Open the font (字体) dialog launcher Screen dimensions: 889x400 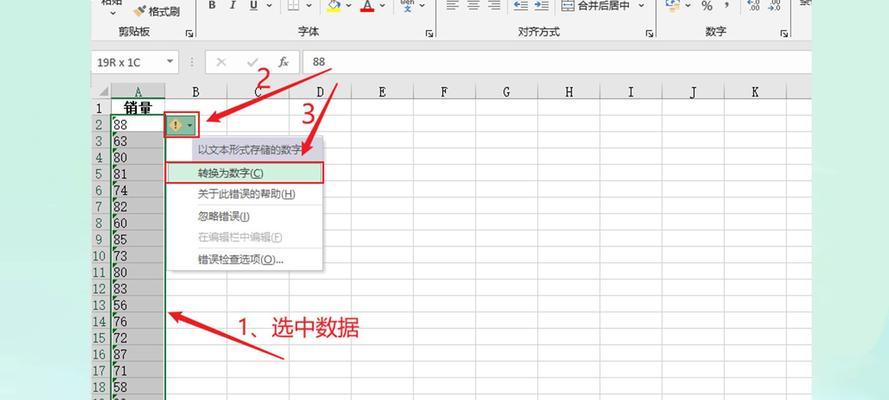point(429,33)
